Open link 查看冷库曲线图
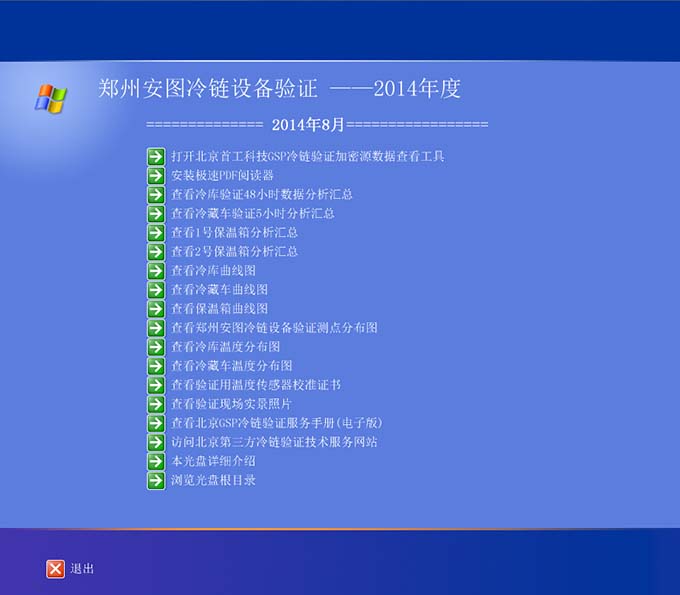The image size is (680, 595). pos(213,271)
